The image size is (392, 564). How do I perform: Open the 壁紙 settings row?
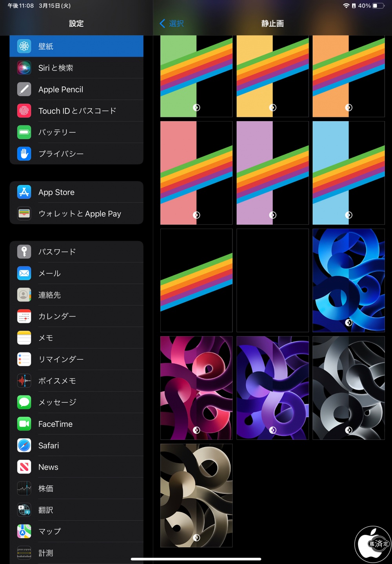click(x=76, y=46)
